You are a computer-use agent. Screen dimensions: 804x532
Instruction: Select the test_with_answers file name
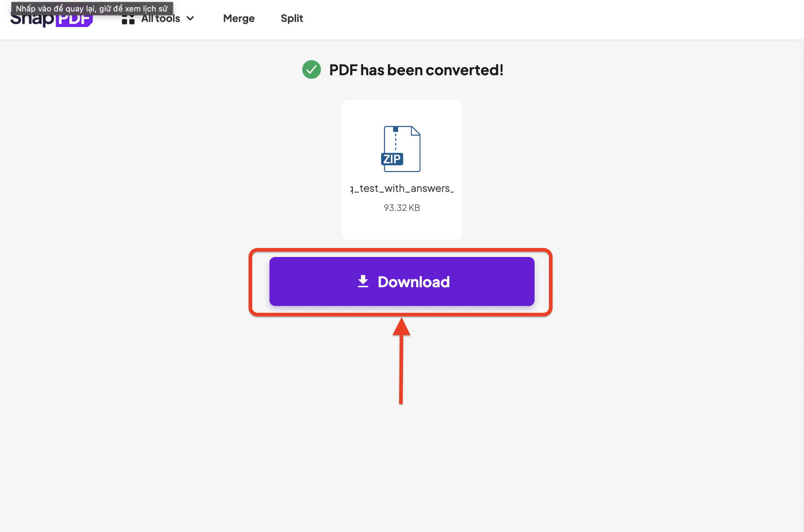[402, 188]
